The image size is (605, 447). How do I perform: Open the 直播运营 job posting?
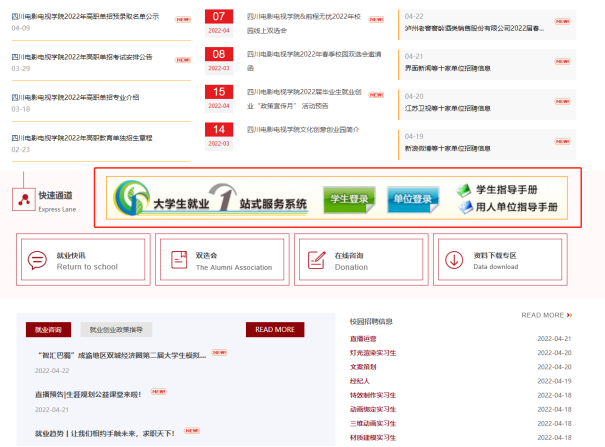point(363,339)
